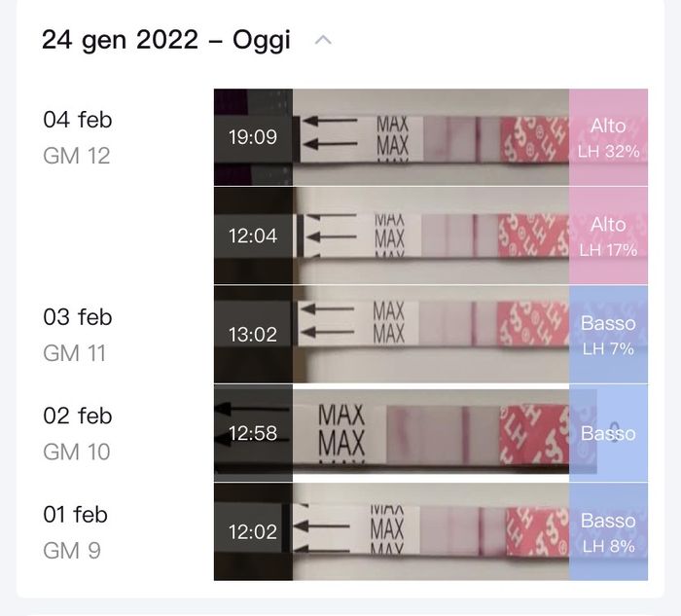Tap the 19:09 timestamp overlay

click(253, 137)
